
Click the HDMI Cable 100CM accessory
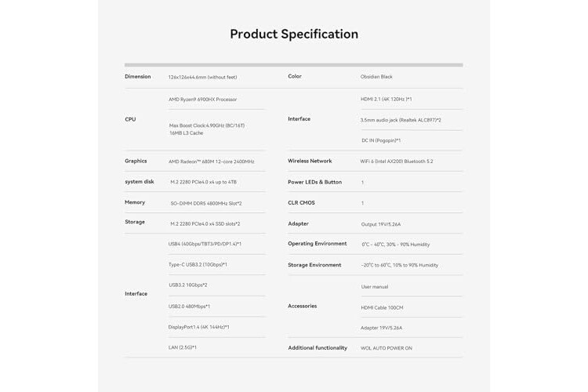click(x=382, y=307)
